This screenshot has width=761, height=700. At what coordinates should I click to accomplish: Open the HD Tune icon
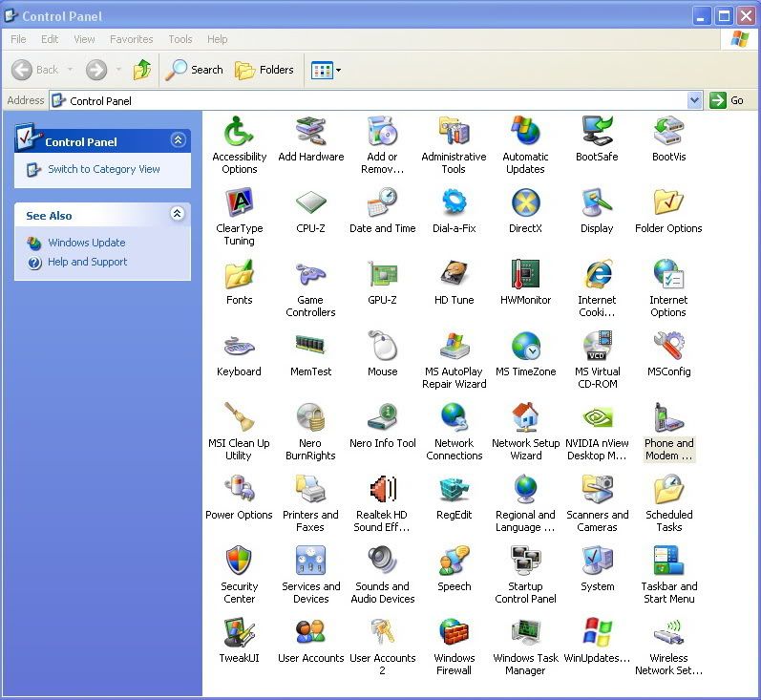click(454, 274)
